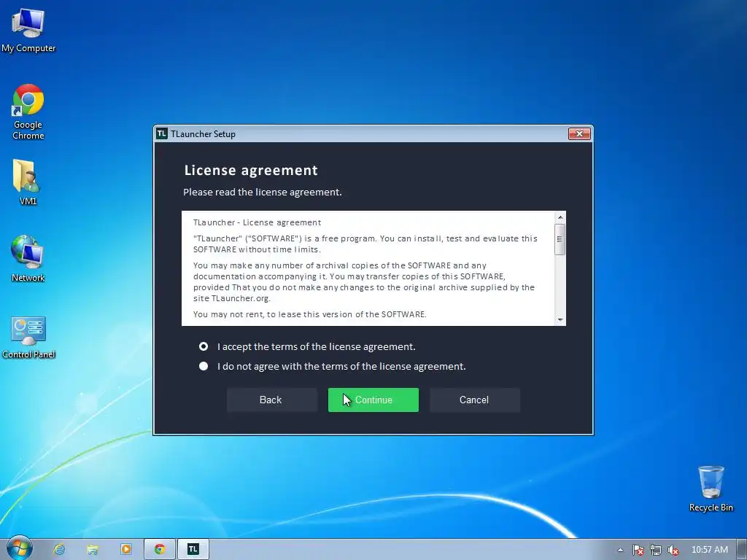Click the license scrollbar down arrow
747x560 pixels.
(x=560, y=320)
